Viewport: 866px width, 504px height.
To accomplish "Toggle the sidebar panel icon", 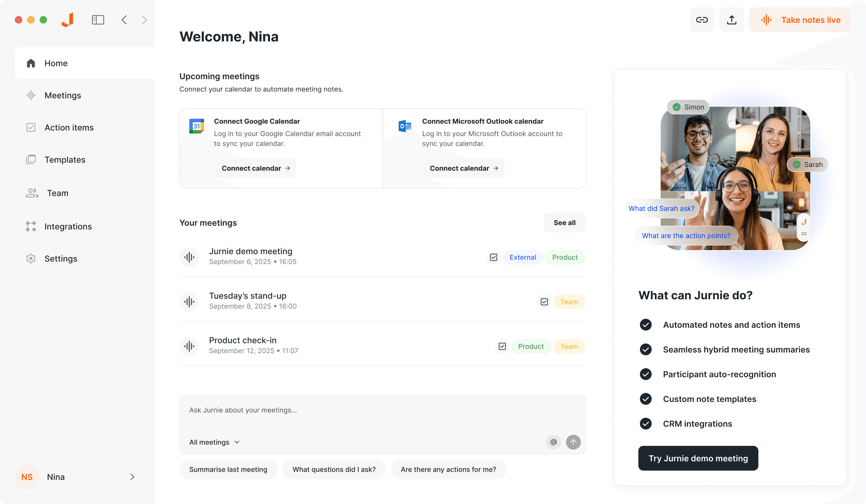I will click(98, 20).
